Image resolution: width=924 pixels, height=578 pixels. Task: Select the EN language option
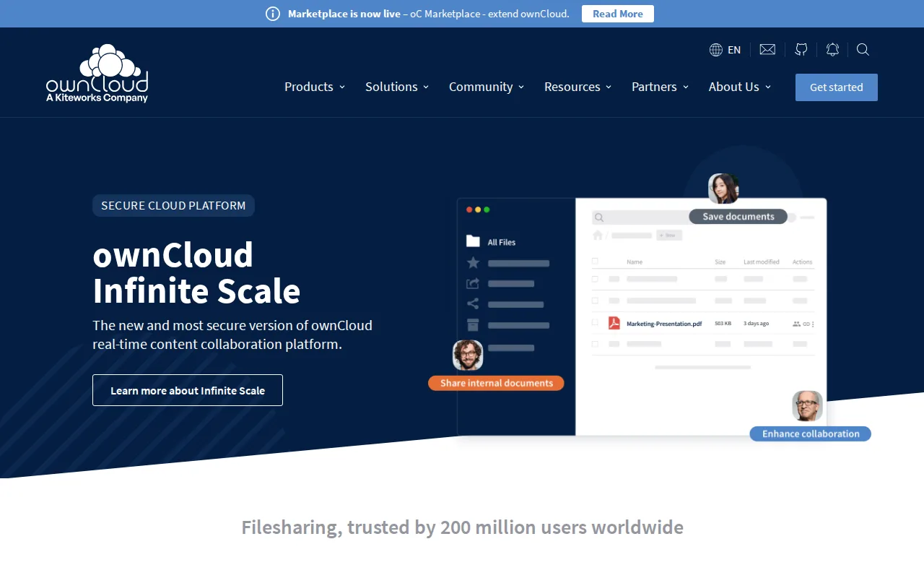coord(734,50)
